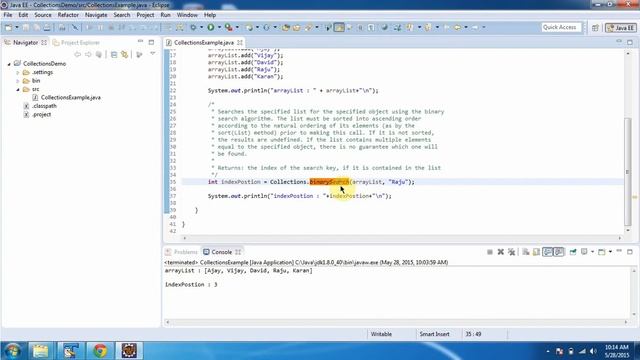This screenshot has height=360, width=640.
Task: Toggle Show Console on Standard Error
Action: click(x=559, y=252)
